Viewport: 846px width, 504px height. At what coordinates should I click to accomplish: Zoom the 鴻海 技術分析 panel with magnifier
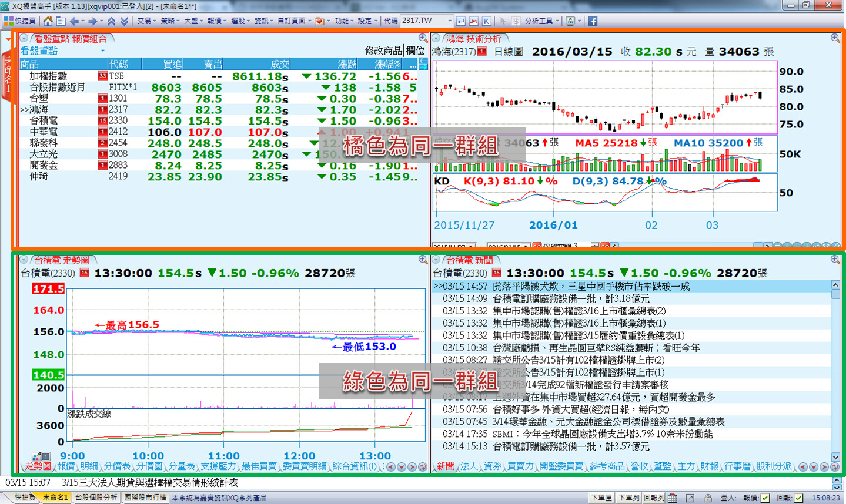coord(835,38)
